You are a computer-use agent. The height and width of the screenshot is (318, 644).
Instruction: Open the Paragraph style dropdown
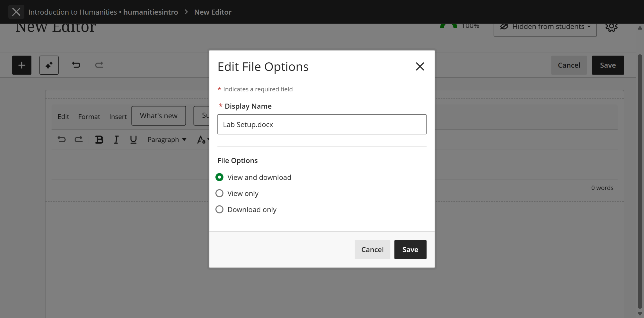click(x=167, y=139)
